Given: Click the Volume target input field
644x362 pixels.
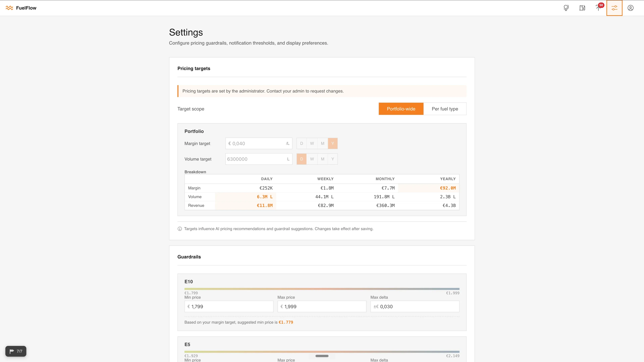Looking at the screenshot, I should (259, 159).
